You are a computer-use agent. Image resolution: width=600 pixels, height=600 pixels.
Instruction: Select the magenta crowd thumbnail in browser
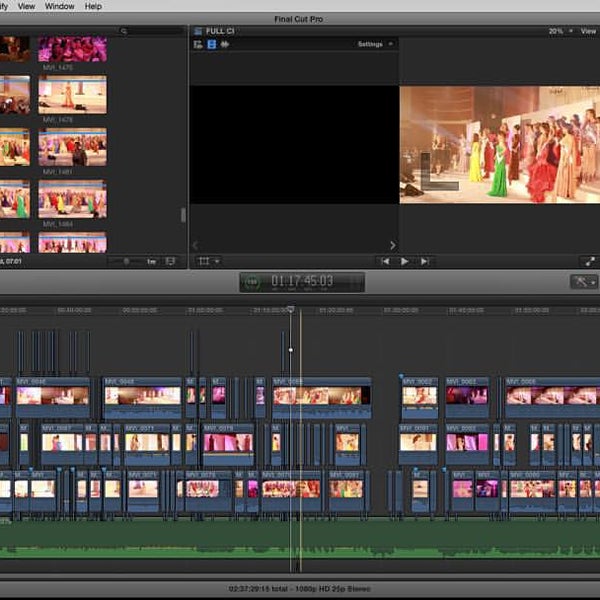[72, 49]
